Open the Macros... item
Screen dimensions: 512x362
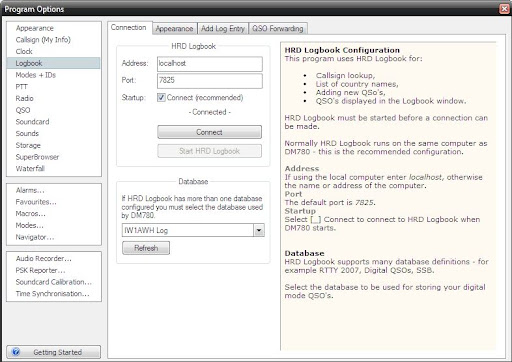point(31,214)
